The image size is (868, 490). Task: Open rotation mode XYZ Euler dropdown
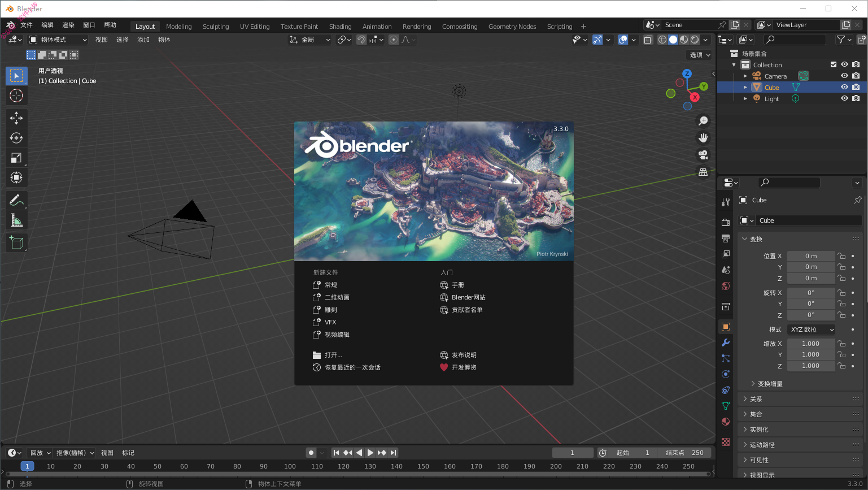click(811, 329)
